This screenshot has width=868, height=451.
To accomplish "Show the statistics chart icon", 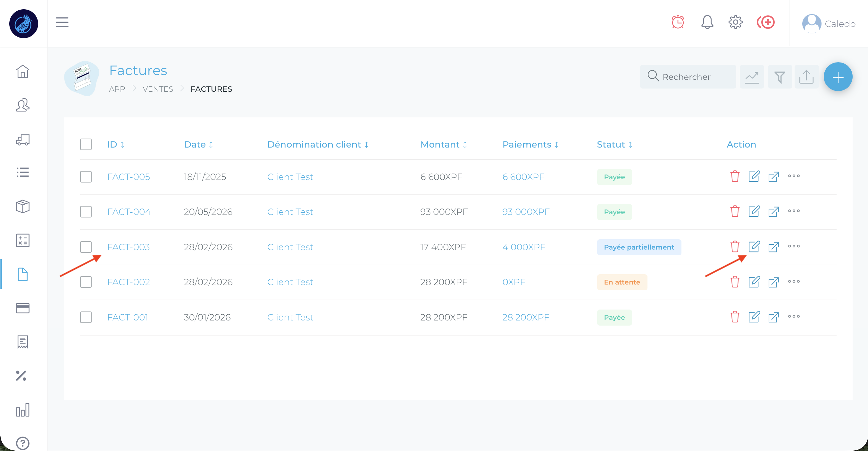I will coord(752,77).
